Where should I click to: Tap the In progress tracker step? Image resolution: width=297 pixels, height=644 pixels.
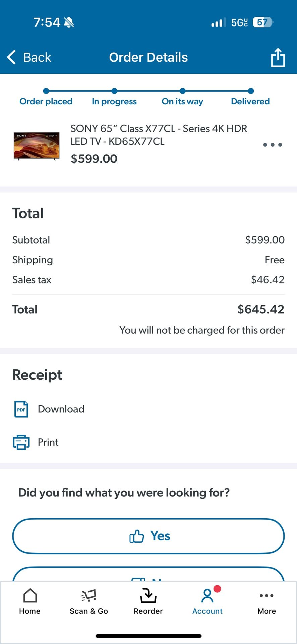(114, 101)
